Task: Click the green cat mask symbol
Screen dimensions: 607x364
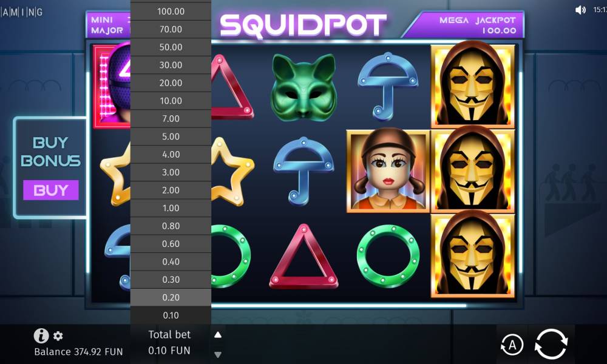Action: click(303, 86)
